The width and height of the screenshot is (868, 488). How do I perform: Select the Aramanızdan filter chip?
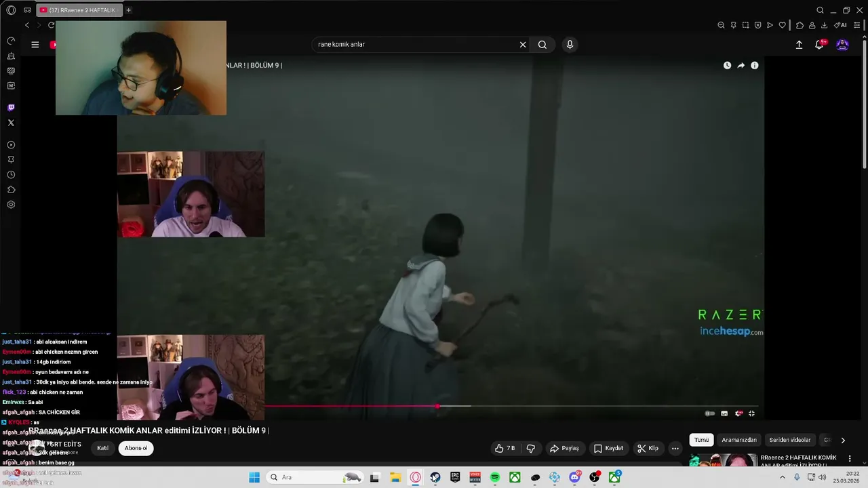[739, 440]
